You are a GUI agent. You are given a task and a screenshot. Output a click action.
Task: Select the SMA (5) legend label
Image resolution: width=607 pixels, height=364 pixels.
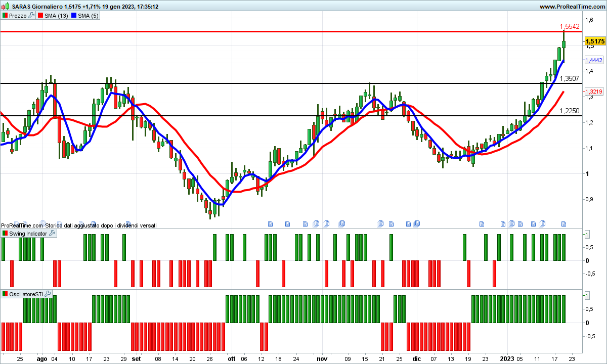(x=88, y=16)
